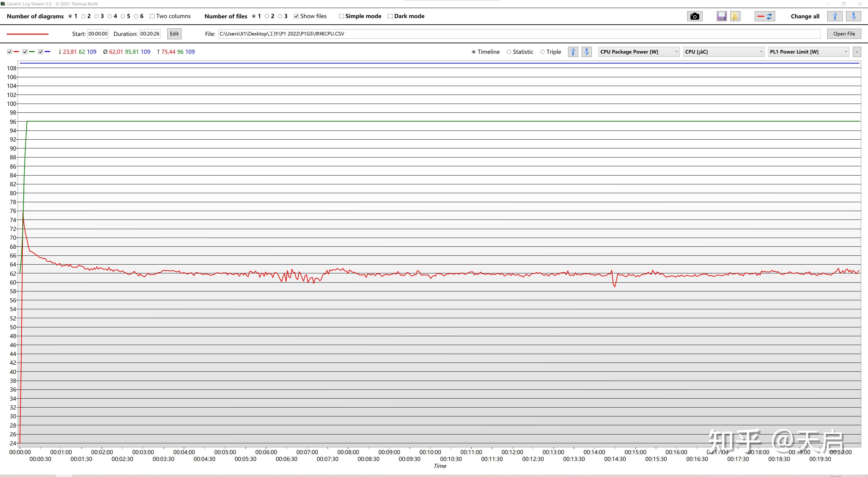Select 1 diagram radio button
The width and height of the screenshot is (868, 477).
(x=70, y=16)
